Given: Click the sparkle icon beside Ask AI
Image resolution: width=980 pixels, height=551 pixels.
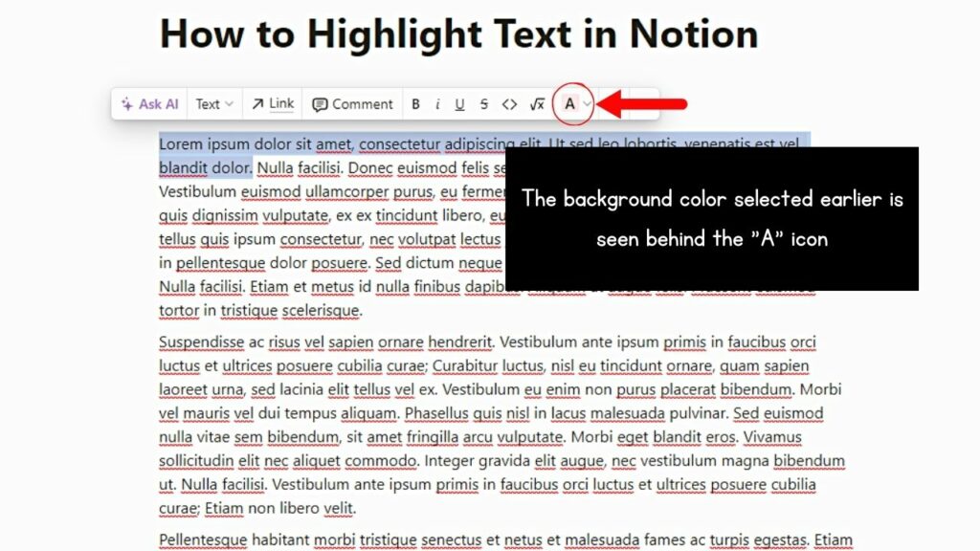Looking at the screenshot, I should (127, 103).
